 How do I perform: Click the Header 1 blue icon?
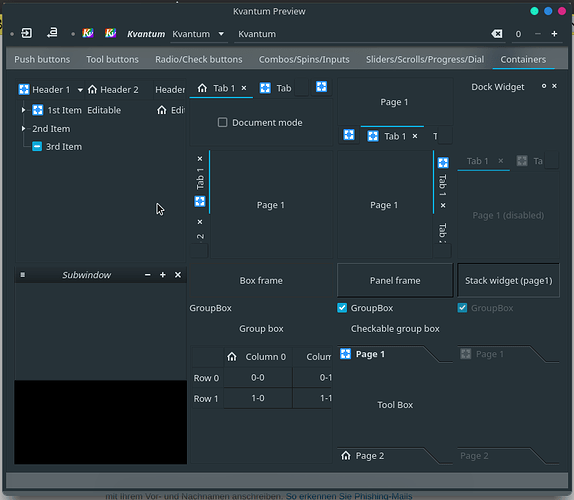click(24, 89)
